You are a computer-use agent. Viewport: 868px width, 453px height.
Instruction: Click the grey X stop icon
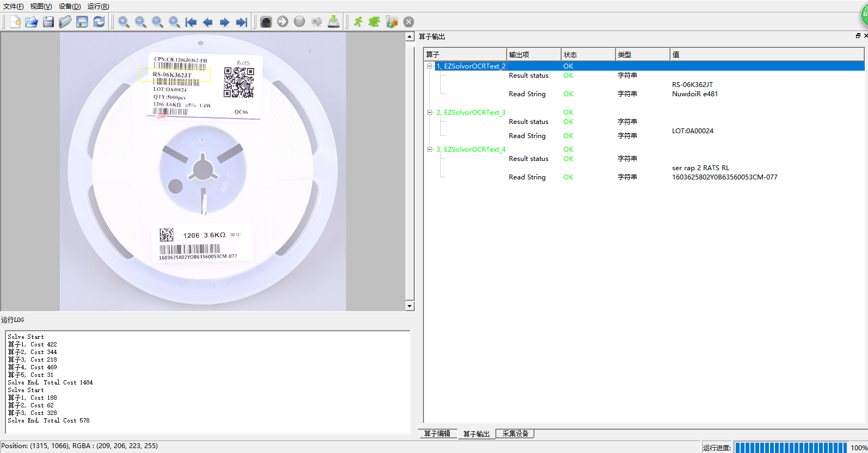pyautogui.click(x=409, y=22)
